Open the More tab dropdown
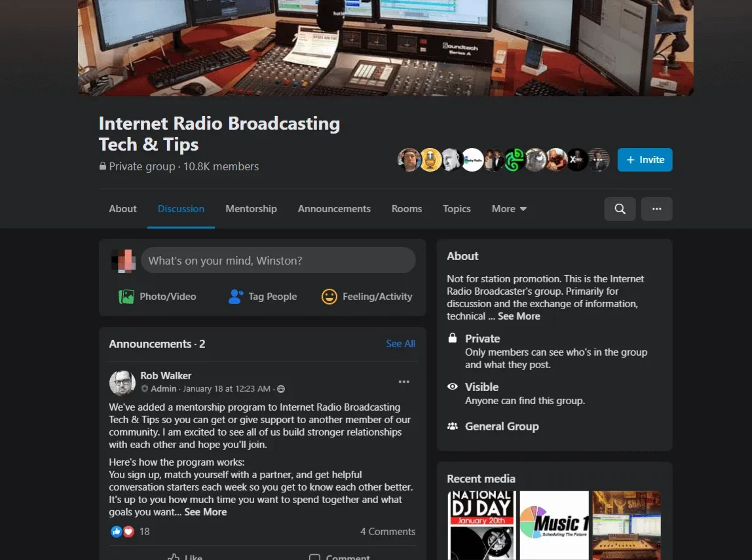 point(508,208)
